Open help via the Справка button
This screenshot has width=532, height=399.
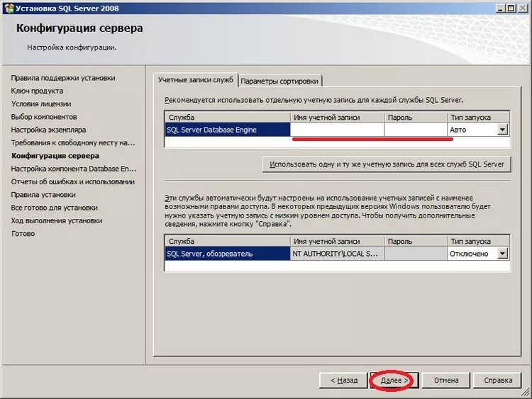click(x=497, y=381)
